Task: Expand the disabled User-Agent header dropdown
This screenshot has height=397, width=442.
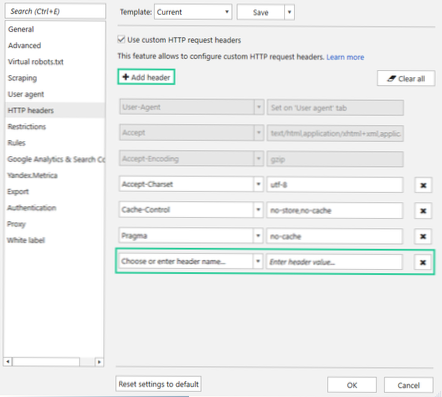Action: 259,107
